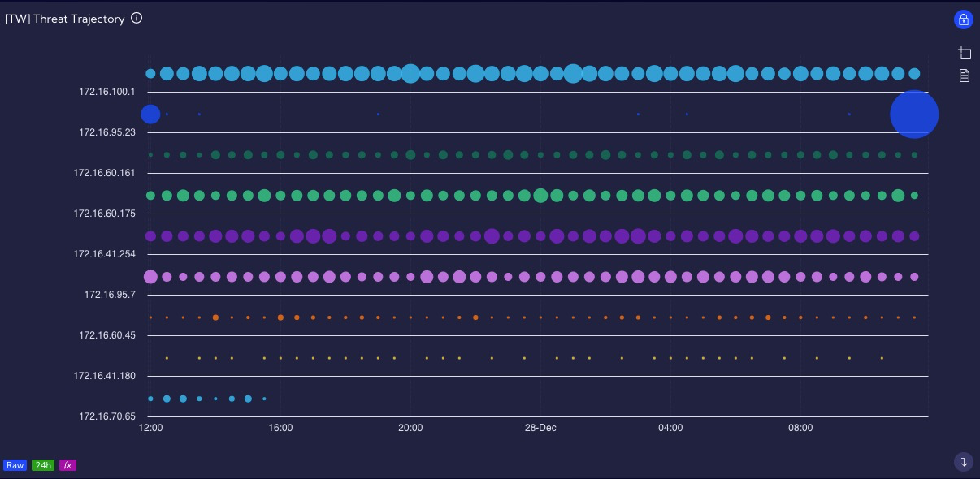Image resolution: width=980 pixels, height=479 pixels.
Task: Click the 28-Dec time axis marker
Action: coord(540,427)
